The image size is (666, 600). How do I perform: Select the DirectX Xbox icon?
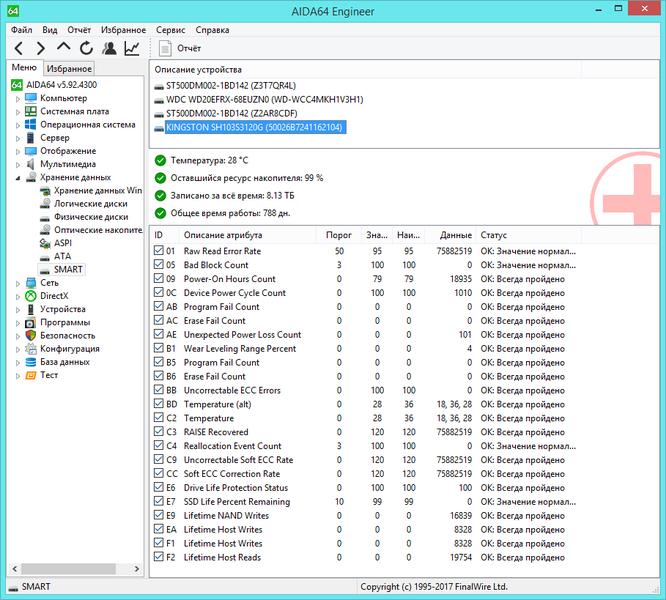[31, 296]
